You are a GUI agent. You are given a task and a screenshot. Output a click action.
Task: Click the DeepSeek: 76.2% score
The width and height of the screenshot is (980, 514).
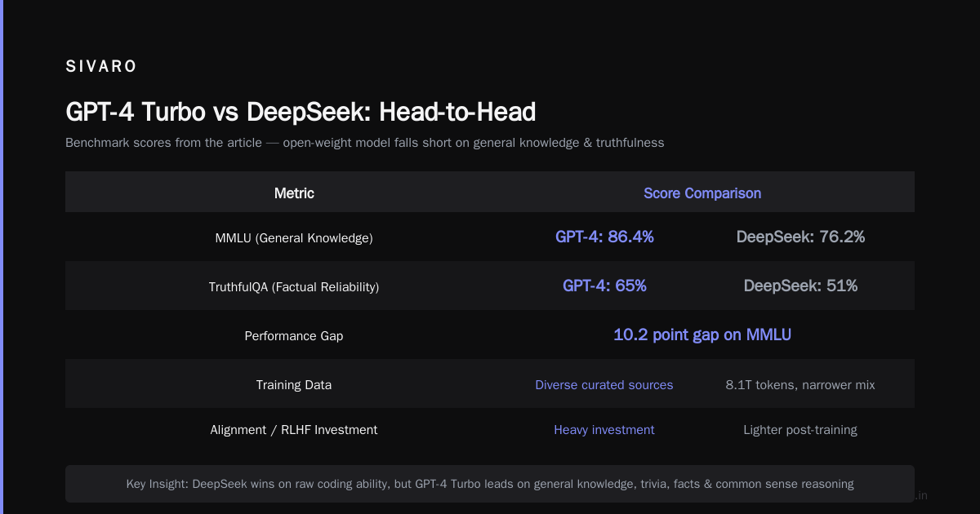pyautogui.click(x=800, y=237)
